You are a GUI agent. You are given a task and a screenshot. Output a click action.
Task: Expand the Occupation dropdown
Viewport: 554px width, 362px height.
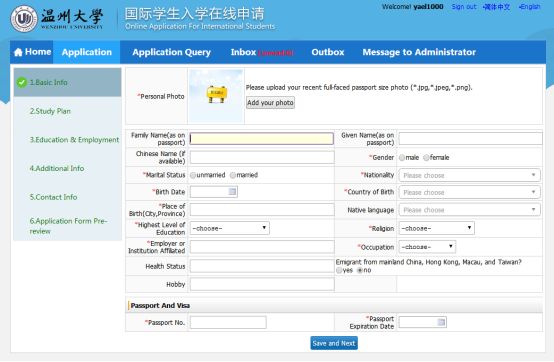coord(428,247)
